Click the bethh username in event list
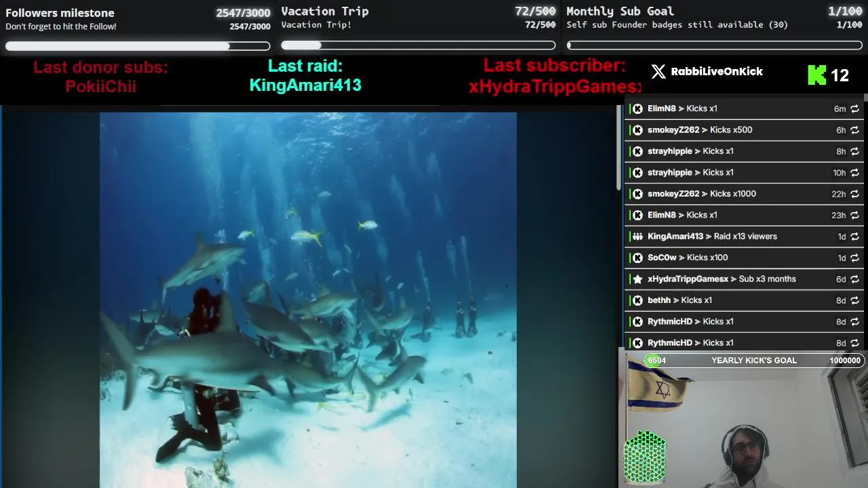This screenshot has width=868, height=488. coord(659,300)
